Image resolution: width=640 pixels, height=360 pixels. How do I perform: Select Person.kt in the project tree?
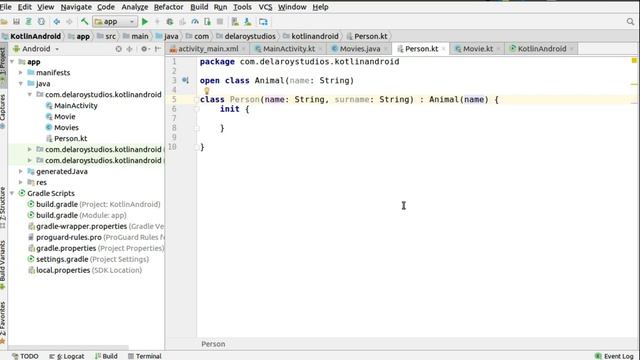66,139
